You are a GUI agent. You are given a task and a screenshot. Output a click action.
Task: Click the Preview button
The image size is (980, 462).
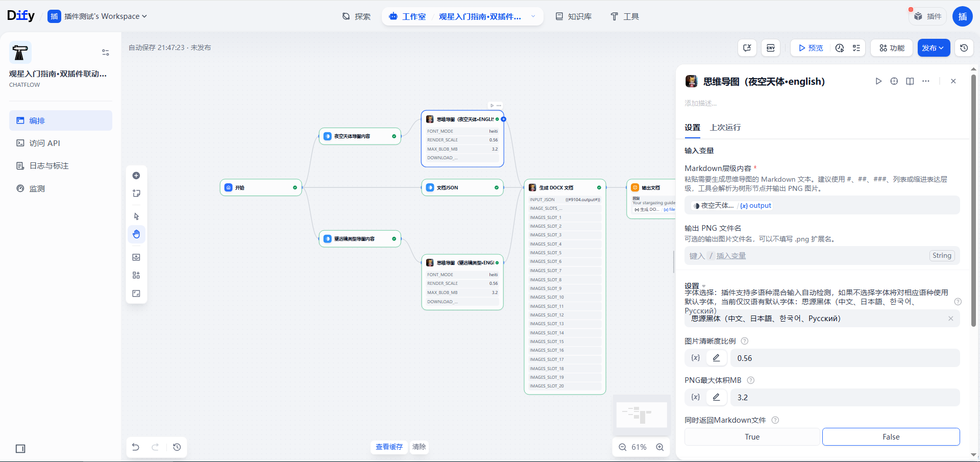[811, 48]
